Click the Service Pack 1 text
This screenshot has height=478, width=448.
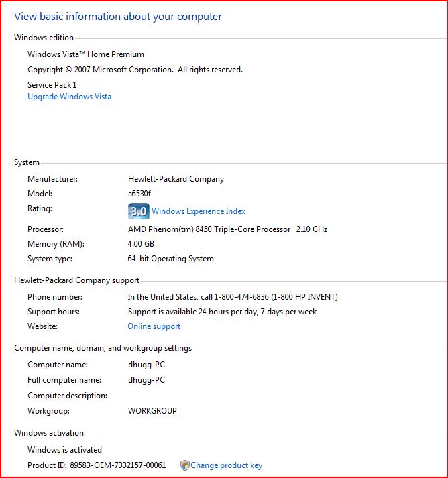point(52,85)
